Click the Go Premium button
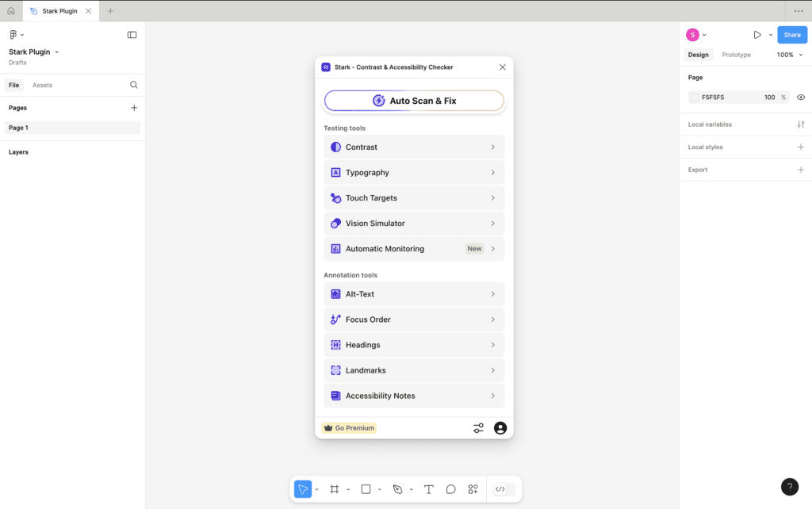The height and width of the screenshot is (509, 812). point(349,428)
